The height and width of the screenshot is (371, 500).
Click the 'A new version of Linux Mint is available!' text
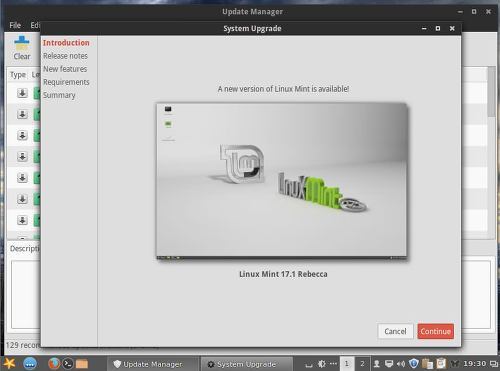pyautogui.click(x=283, y=89)
